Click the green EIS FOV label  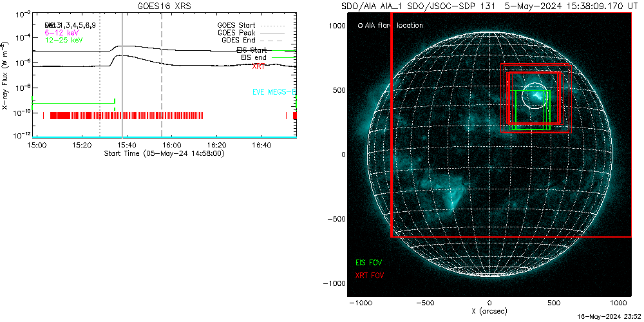(369, 262)
